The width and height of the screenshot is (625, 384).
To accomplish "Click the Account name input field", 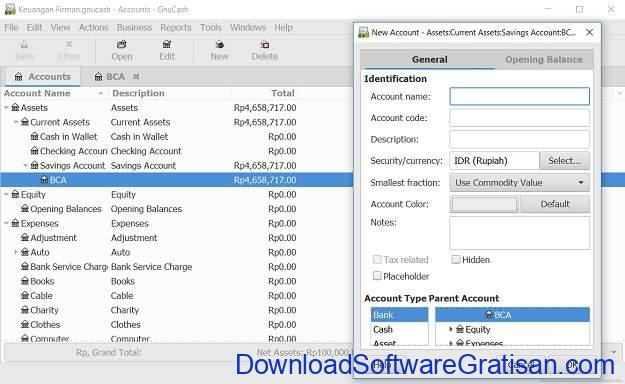I will (x=519, y=96).
